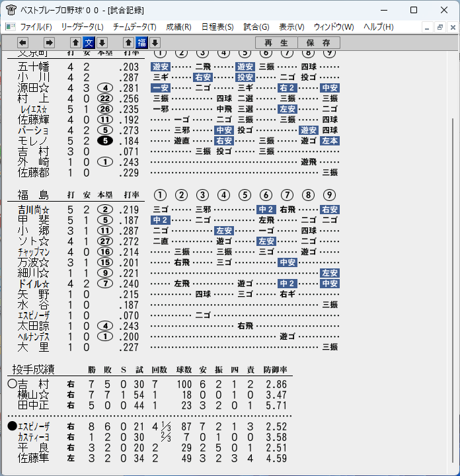Select batter ソト☆ name
This screenshot has height=476, width=460.
[34, 241]
